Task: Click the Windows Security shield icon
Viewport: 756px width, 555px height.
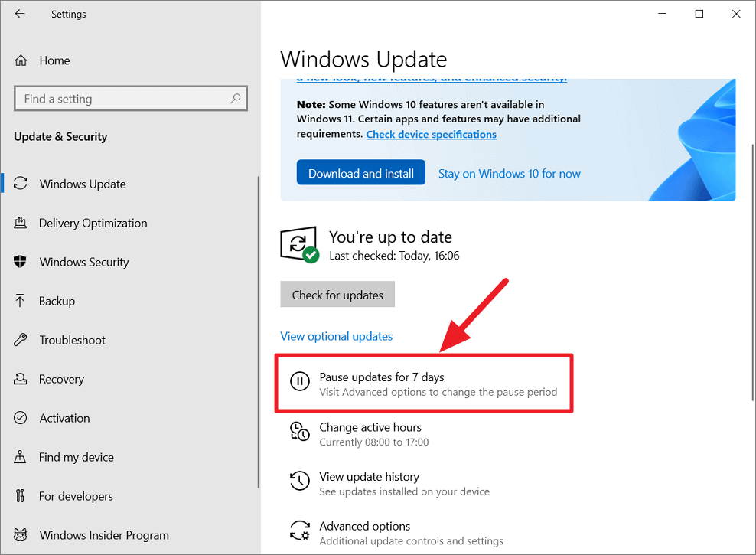Action: point(20,262)
